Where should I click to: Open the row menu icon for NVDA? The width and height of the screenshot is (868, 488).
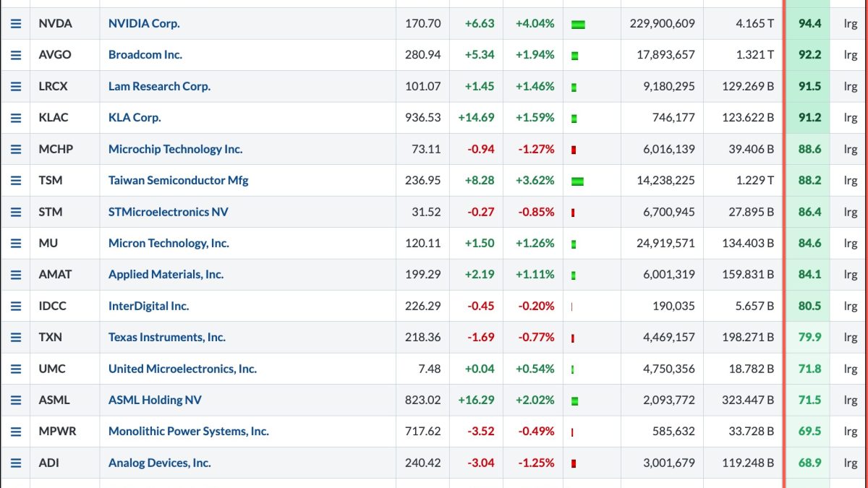(x=15, y=24)
